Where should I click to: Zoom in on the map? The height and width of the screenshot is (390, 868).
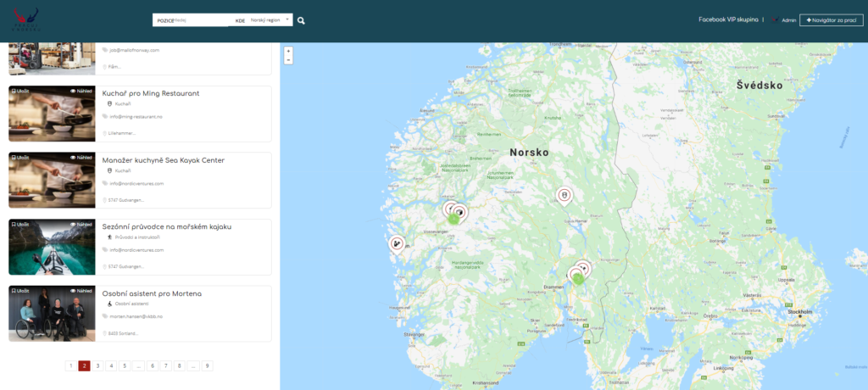click(x=288, y=51)
